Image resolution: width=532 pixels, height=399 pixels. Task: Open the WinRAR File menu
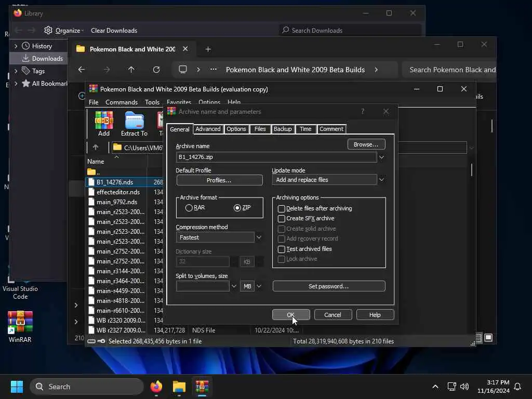(94, 102)
